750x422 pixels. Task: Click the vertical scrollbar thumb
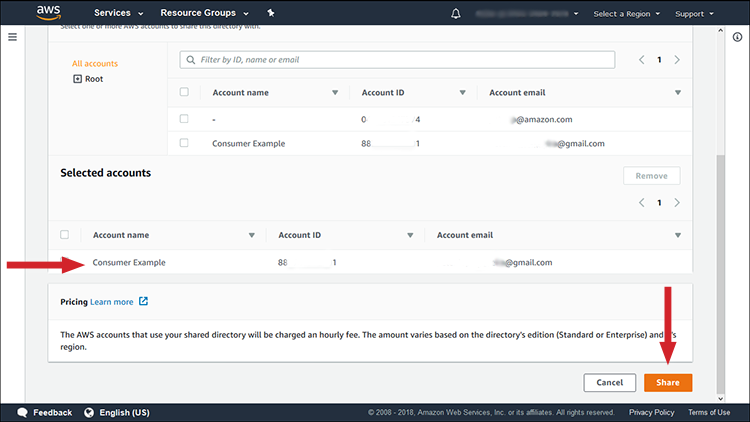[720, 274]
